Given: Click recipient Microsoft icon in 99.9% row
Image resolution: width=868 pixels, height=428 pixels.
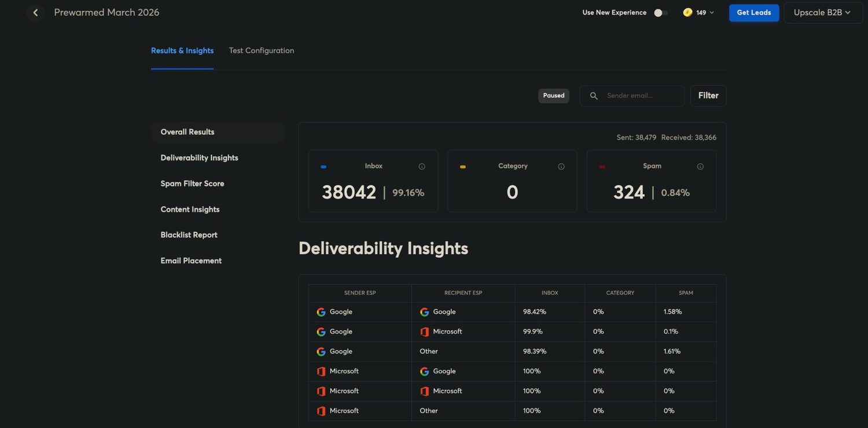Looking at the screenshot, I should pyautogui.click(x=425, y=332).
